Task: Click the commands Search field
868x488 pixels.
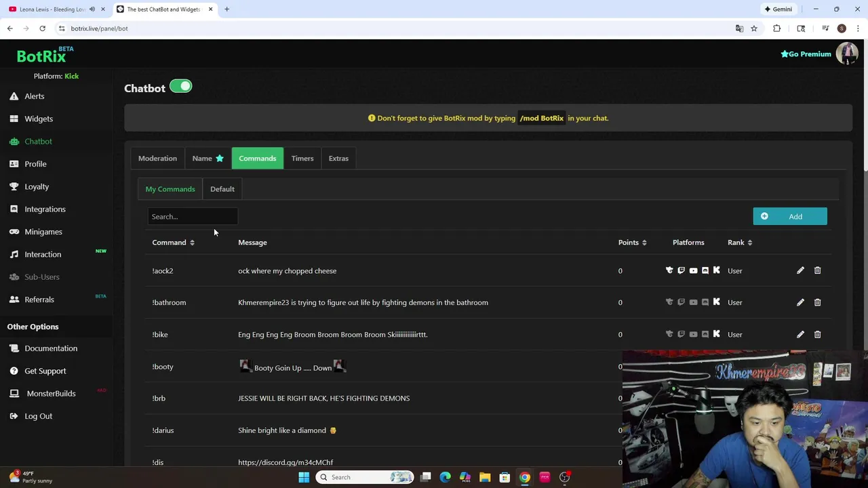Action: [193, 216]
